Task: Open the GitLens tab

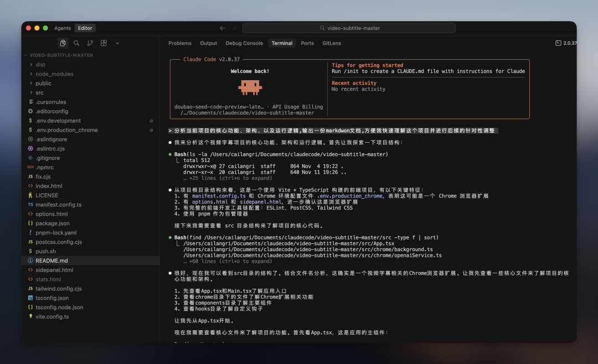Action: pyautogui.click(x=332, y=43)
